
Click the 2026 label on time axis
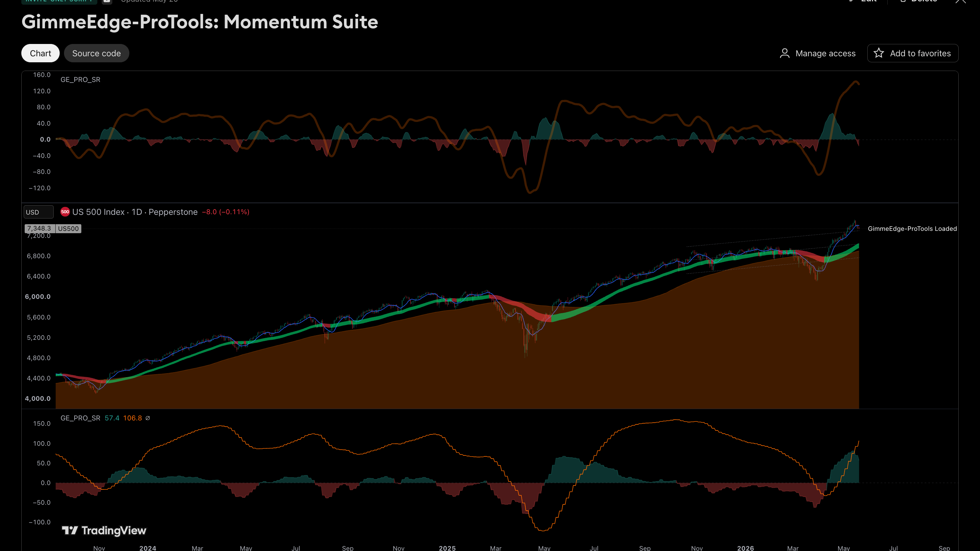click(x=745, y=548)
